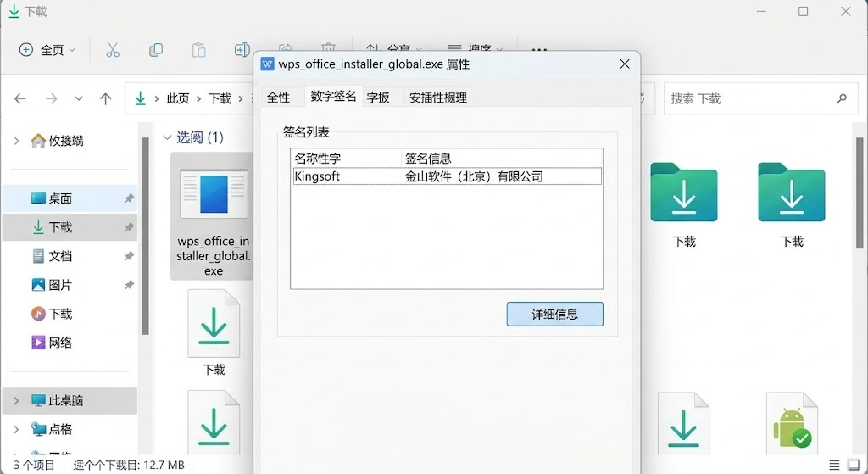Close the properties dialog
868x474 pixels.
(x=625, y=64)
